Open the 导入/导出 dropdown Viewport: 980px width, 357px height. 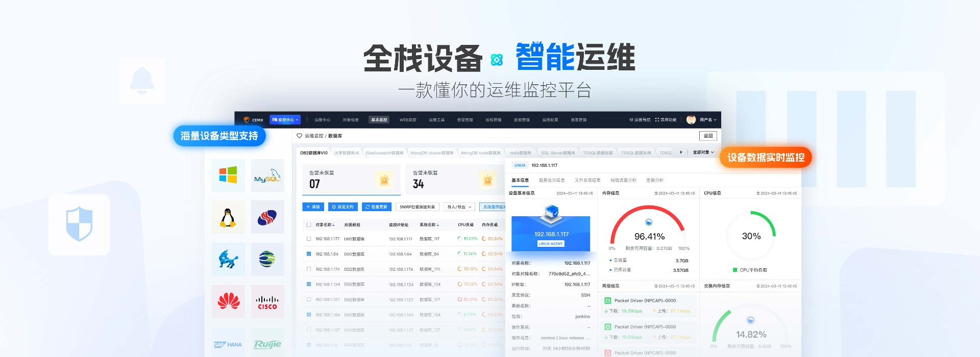(459, 207)
